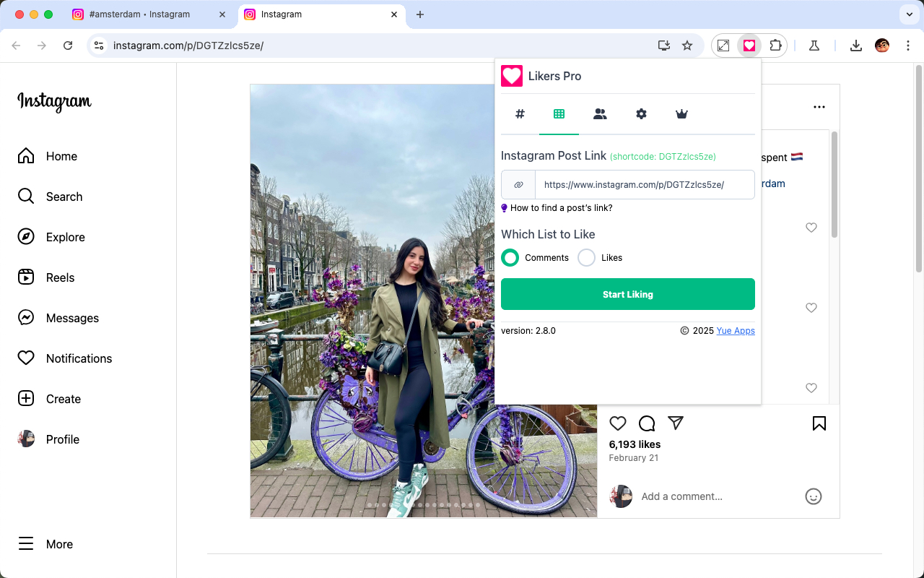Screen dimensions: 924x578
Task: Open the browser extensions puzzle menu
Action: click(x=775, y=45)
